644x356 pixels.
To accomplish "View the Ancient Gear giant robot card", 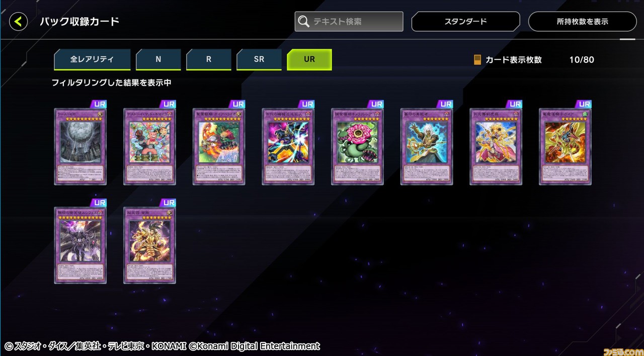I will [x=288, y=146].
